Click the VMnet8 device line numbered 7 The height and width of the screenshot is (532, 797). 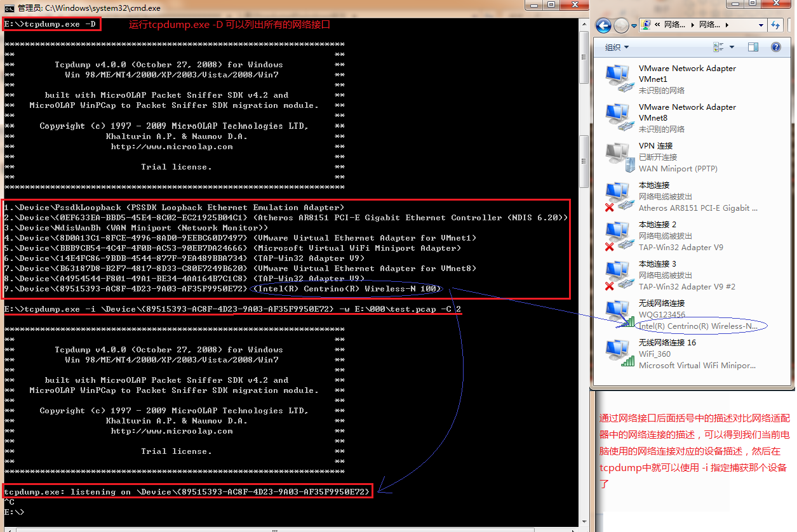click(240, 269)
